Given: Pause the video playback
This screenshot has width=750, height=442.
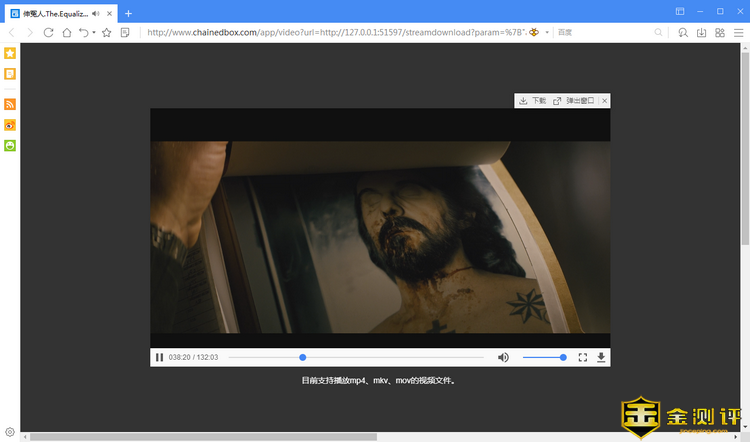Looking at the screenshot, I should (160, 357).
